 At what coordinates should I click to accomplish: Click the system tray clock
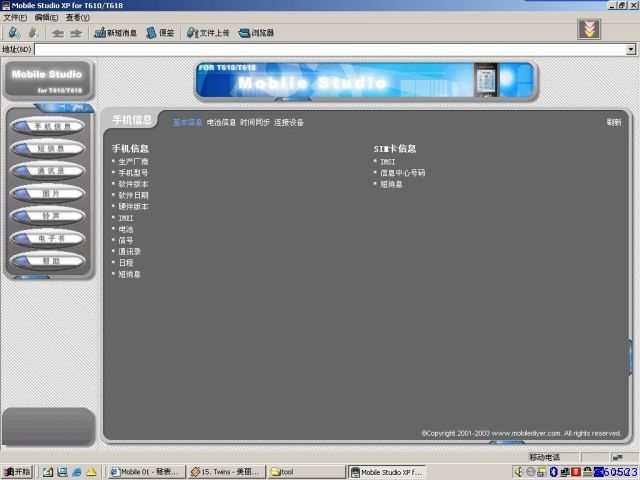(620, 472)
